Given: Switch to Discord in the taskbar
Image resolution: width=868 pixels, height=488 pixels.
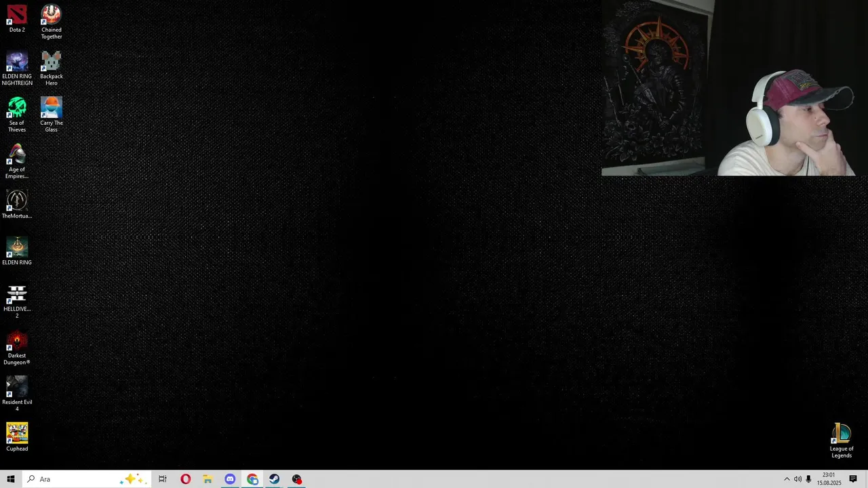Looking at the screenshot, I should click(x=230, y=479).
